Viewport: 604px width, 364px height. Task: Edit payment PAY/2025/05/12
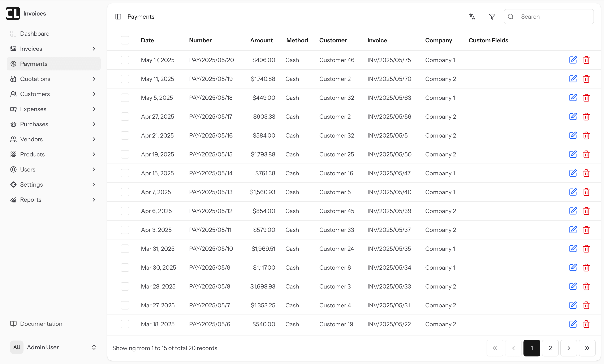coord(573,211)
